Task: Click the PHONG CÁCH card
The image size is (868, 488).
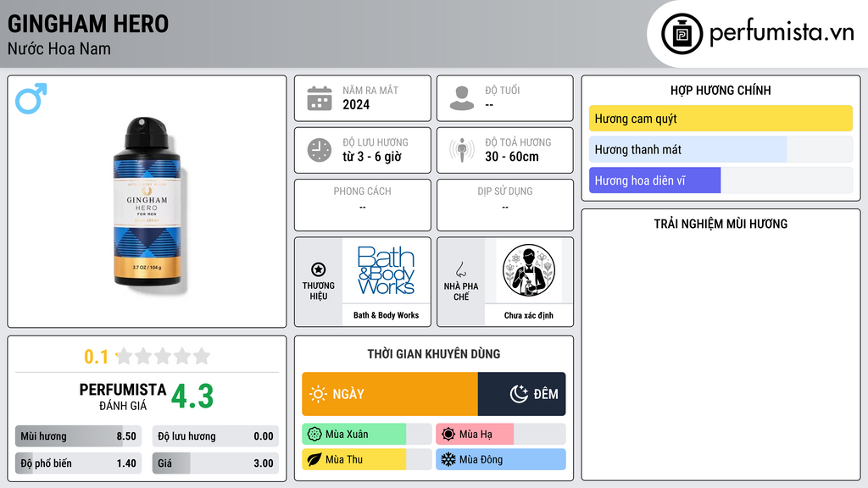Action: pos(363,205)
